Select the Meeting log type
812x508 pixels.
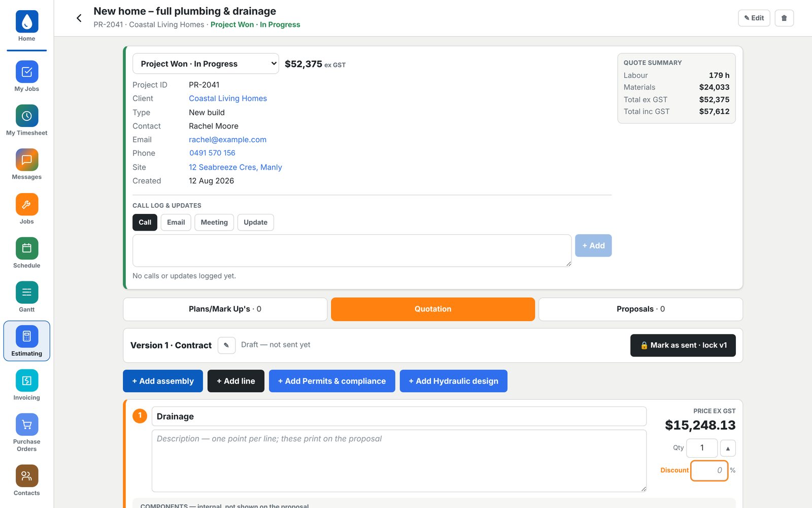[214, 223]
